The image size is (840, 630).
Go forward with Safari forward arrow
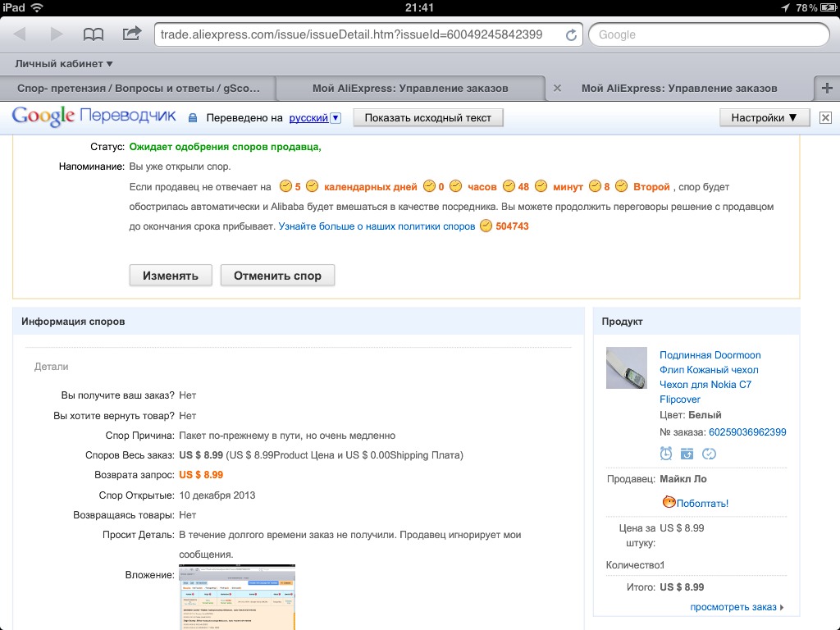point(57,34)
